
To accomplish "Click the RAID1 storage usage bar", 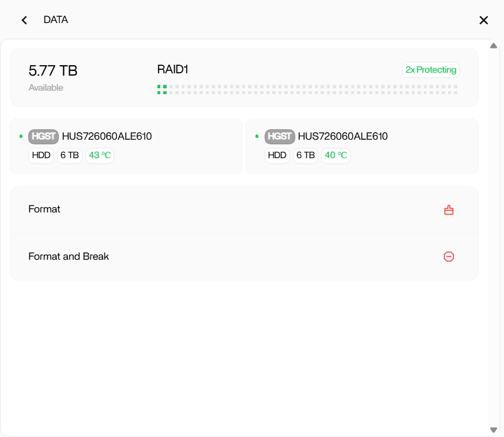I will click(x=307, y=89).
